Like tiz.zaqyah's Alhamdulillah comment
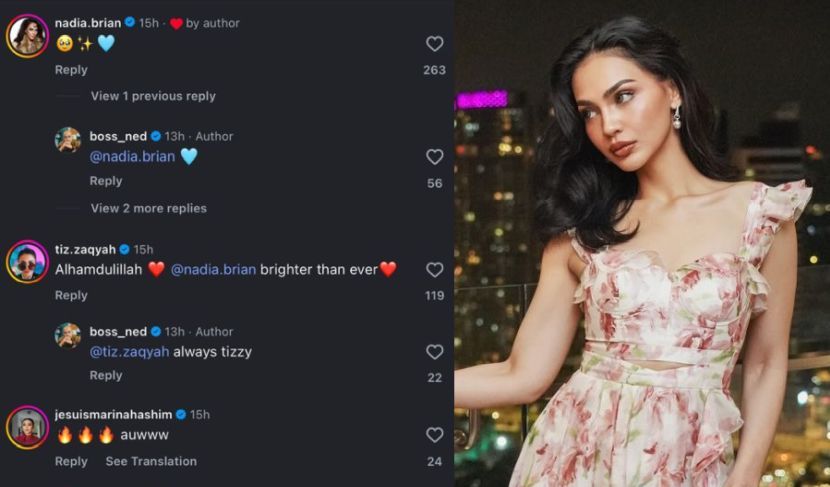 pos(434,270)
